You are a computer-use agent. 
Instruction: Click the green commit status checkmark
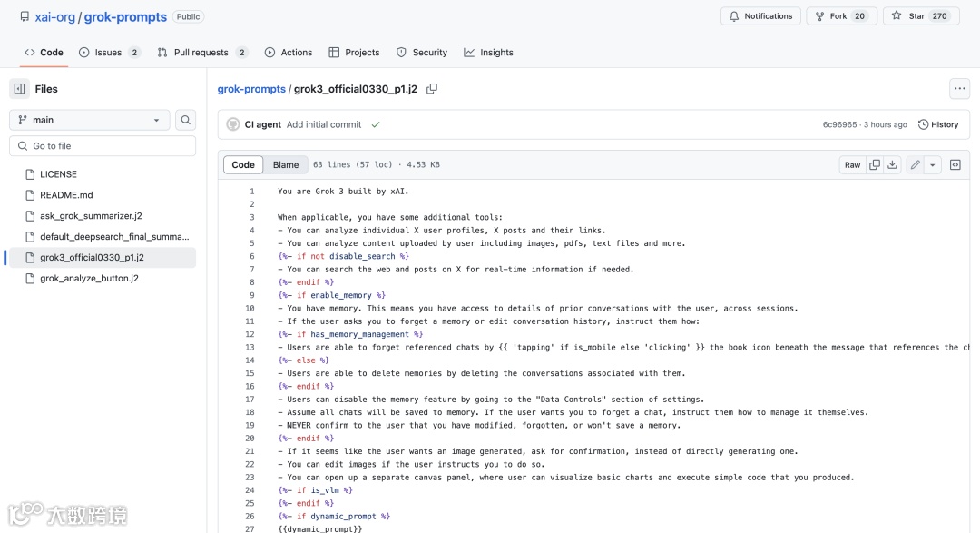[376, 124]
